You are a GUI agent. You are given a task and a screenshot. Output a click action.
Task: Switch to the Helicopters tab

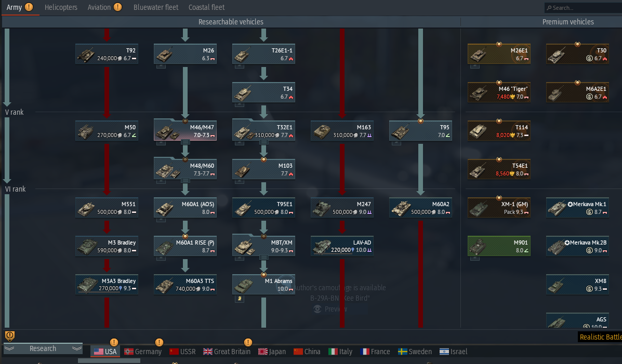pos(61,7)
